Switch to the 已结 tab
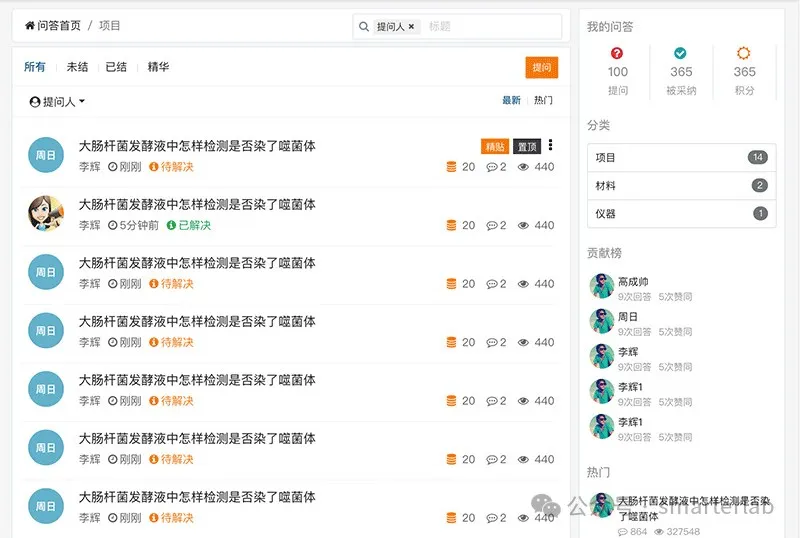 116,67
